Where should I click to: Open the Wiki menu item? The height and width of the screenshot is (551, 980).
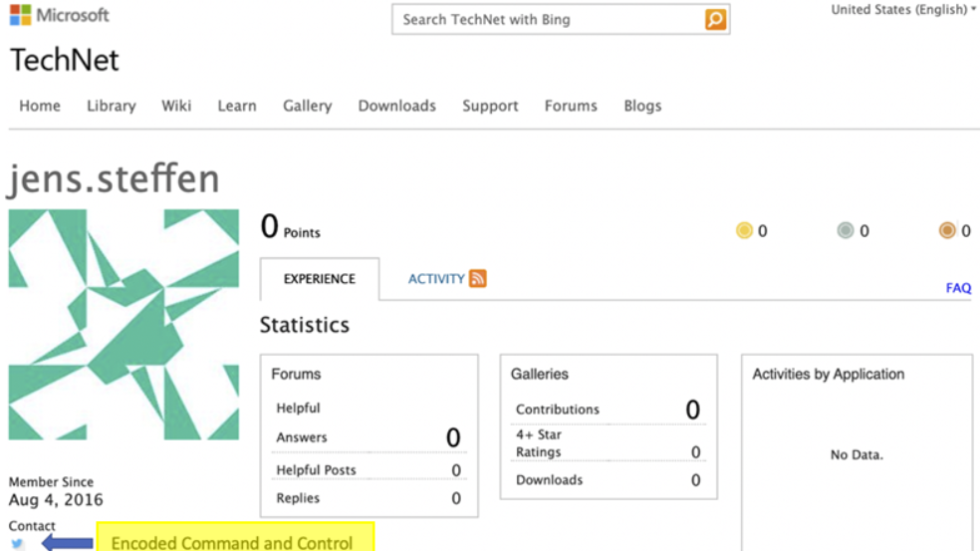(176, 106)
